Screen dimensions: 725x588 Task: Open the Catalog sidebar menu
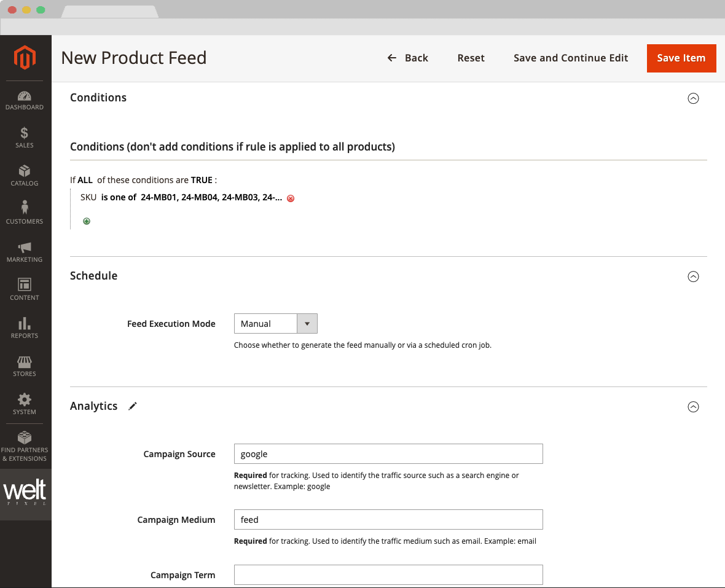tap(25, 176)
